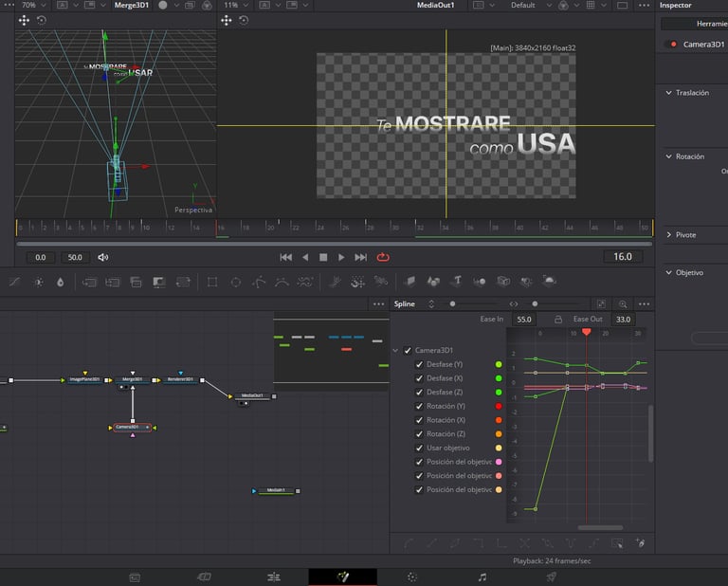728x586 pixels.
Task: Toggle the Rotación (X) checkbox
Action: 420,420
